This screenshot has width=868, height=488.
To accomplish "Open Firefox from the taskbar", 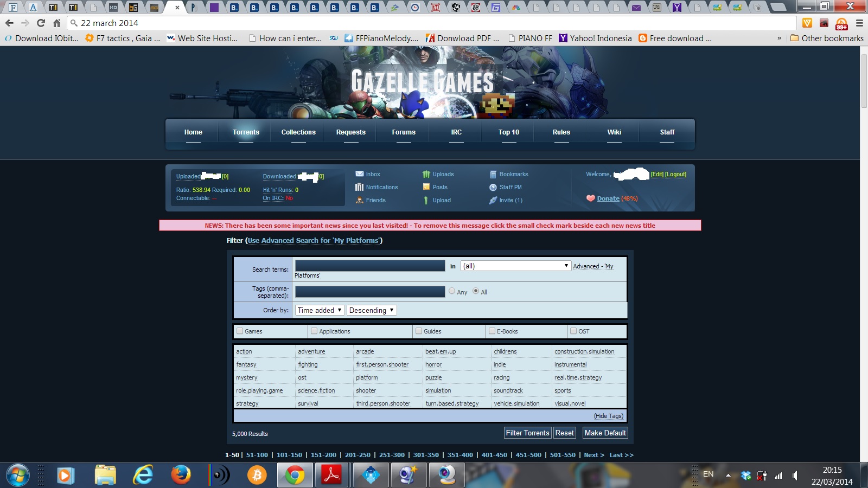I will pyautogui.click(x=181, y=476).
